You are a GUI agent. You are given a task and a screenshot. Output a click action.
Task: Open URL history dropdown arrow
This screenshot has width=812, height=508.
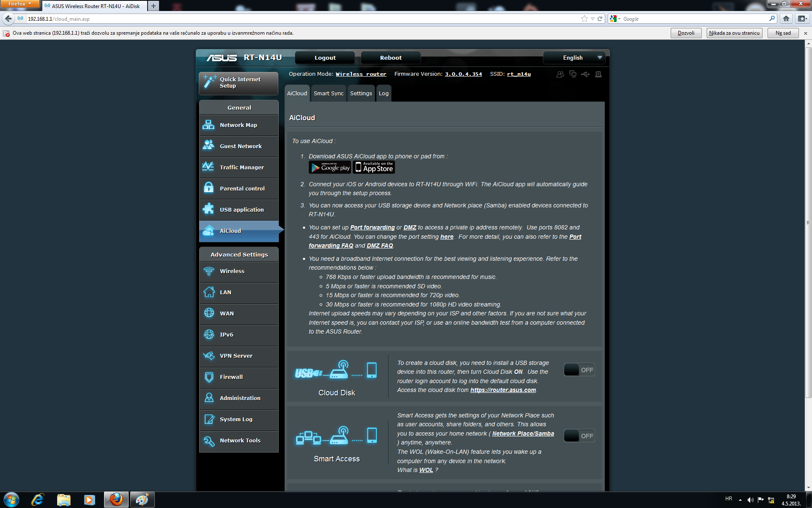point(593,19)
